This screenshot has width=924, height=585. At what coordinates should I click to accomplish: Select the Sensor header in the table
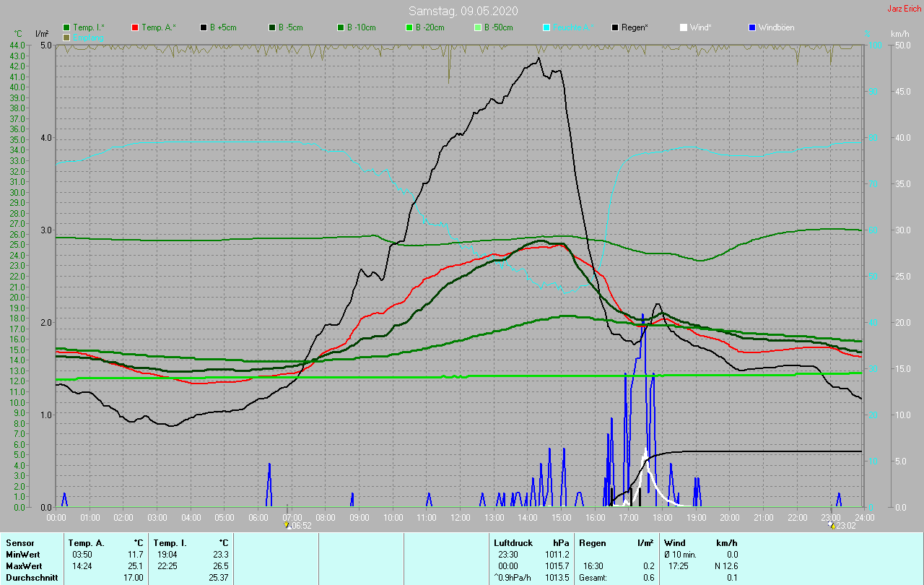19,542
